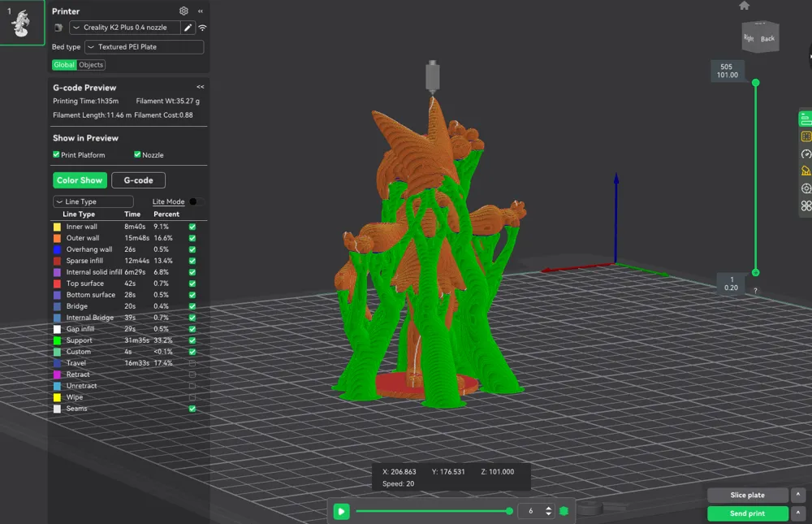Collapse the Printer panel with double chevron
The width and height of the screenshot is (812, 524).
tap(201, 11)
